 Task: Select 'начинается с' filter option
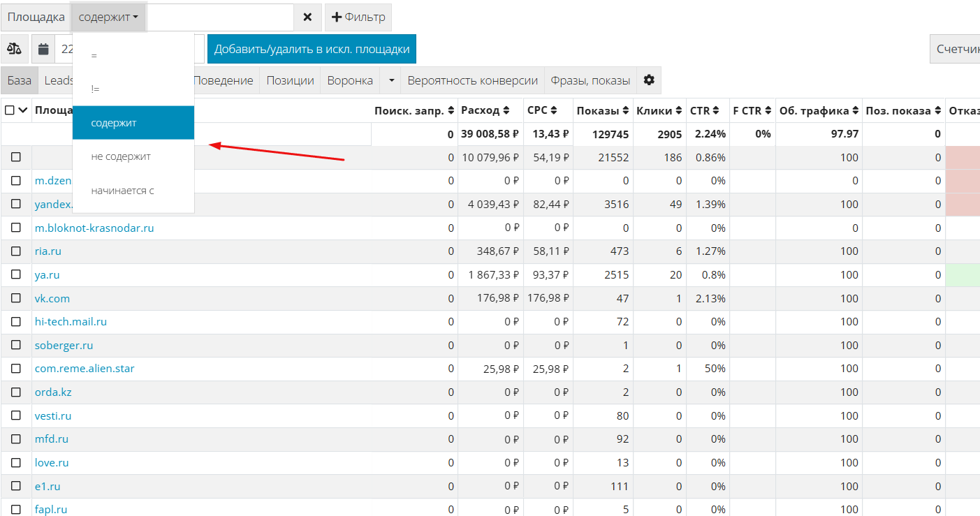pyautogui.click(x=123, y=191)
